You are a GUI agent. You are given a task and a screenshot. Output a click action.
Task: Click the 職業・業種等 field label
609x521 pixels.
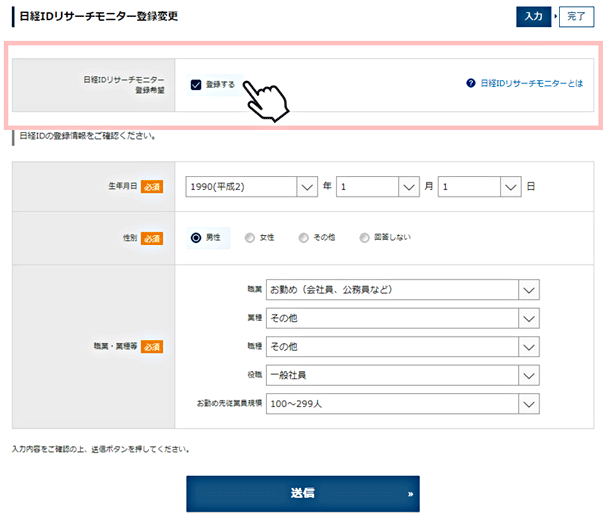(115, 346)
